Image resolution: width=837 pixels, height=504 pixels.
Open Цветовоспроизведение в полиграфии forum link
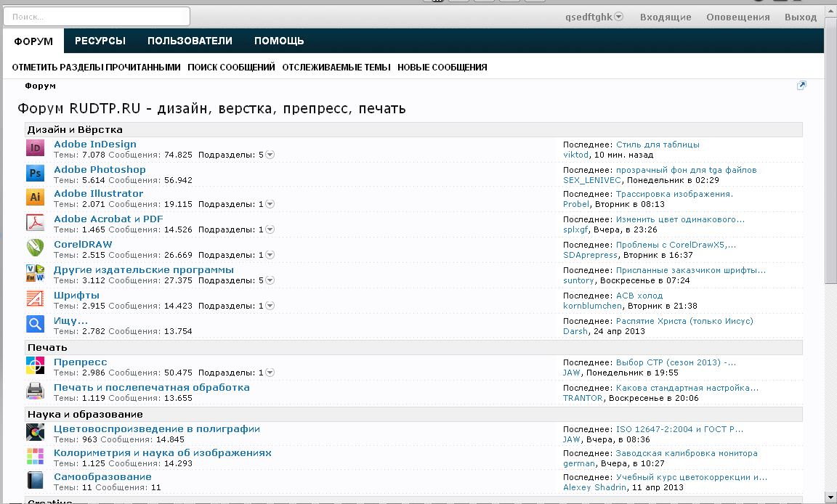[x=157, y=428]
